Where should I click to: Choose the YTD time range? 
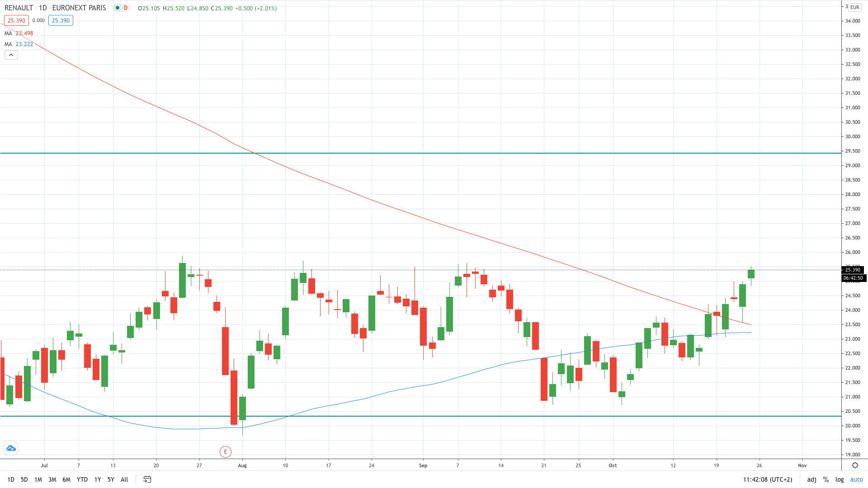pos(82,479)
